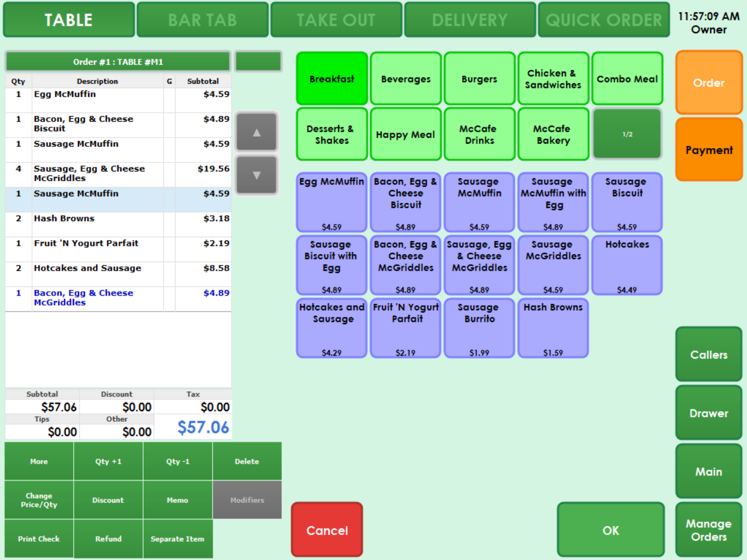This screenshot has width=747, height=560.
Task: Click the More options button
Action: 39,461
